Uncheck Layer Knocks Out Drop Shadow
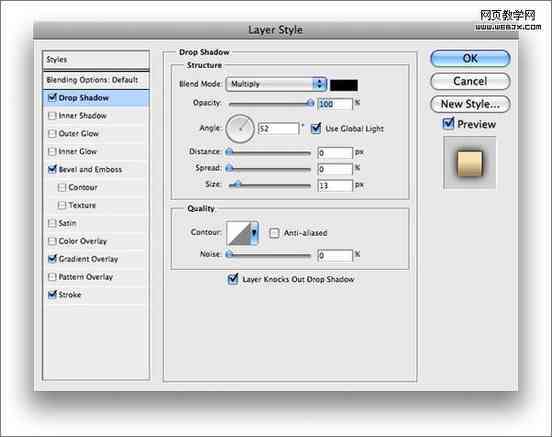The image size is (552, 437). tap(233, 279)
